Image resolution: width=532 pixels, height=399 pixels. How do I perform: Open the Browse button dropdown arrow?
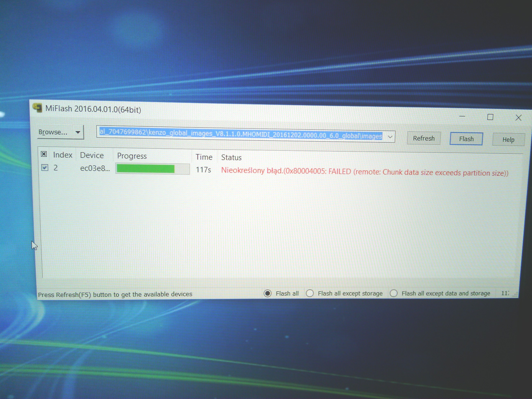(x=78, y=132)
